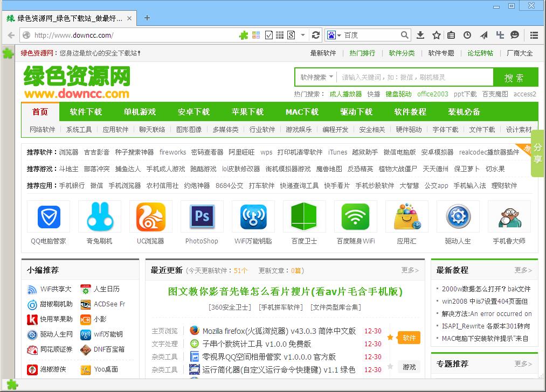Refresh the page with the reload icon
Image resolution: width=546 pixels, height=392 pixels.
click(317, 34)
